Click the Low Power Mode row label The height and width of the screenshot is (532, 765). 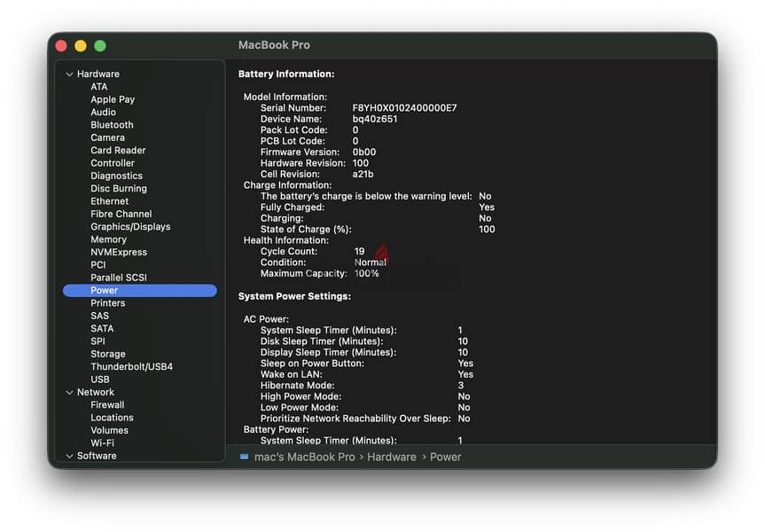300,408
